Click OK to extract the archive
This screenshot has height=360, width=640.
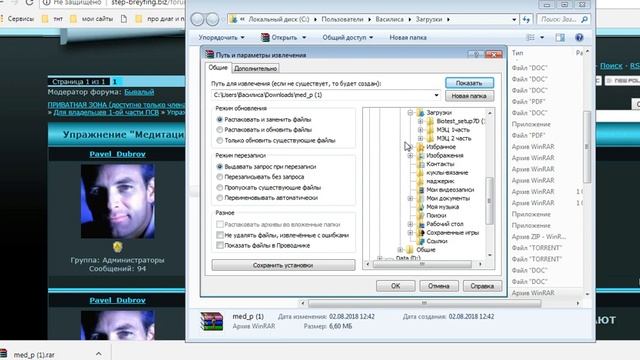(x=396, y=286)
